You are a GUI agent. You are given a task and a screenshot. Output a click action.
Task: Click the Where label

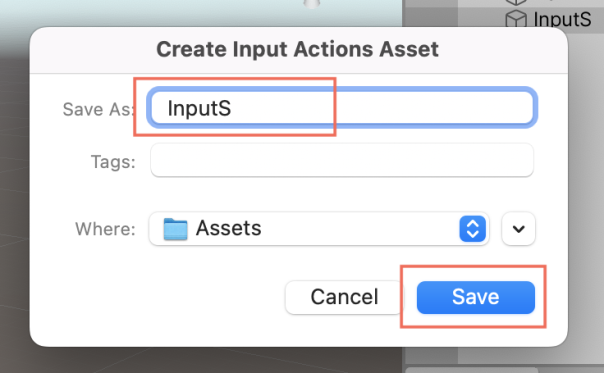tap(105, 229)
